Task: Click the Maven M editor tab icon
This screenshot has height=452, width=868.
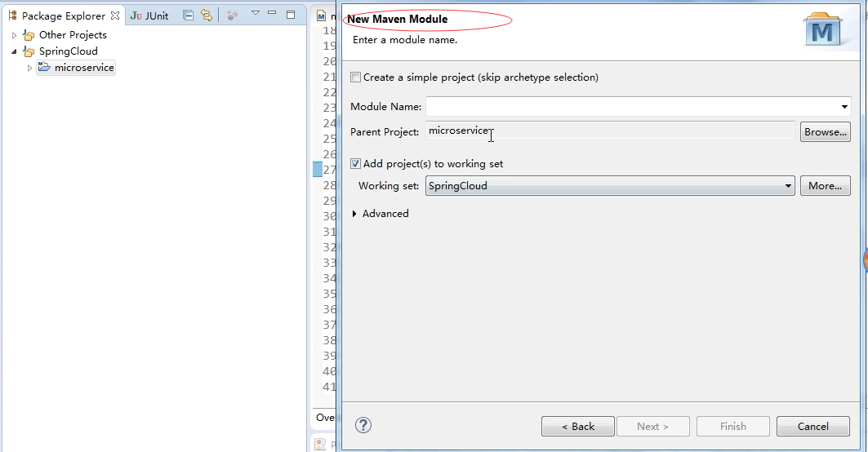Action: [x=321, y=16]
